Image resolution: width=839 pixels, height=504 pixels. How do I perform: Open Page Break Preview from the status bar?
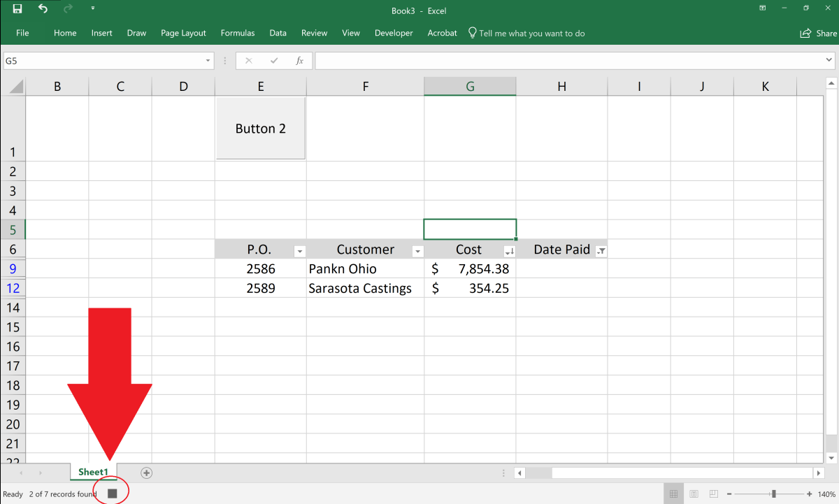click(713, 493)
